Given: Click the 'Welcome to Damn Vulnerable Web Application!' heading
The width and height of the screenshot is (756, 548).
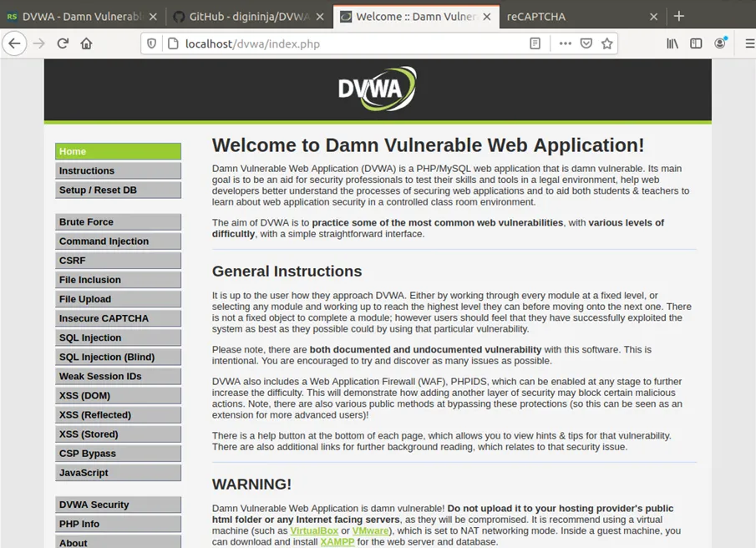Looking at the screenshot, I should (x=429, y=145).
